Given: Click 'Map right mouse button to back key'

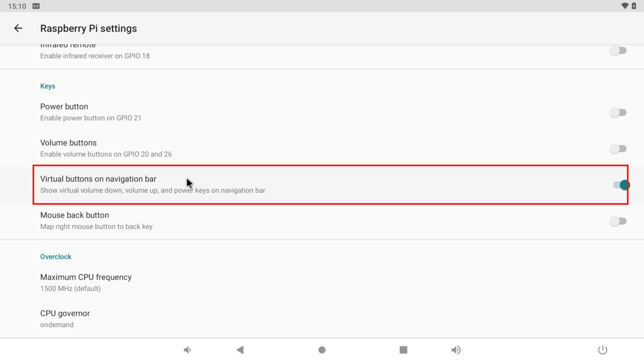Looking at the screenshot, I should click(x=97, y=226).
